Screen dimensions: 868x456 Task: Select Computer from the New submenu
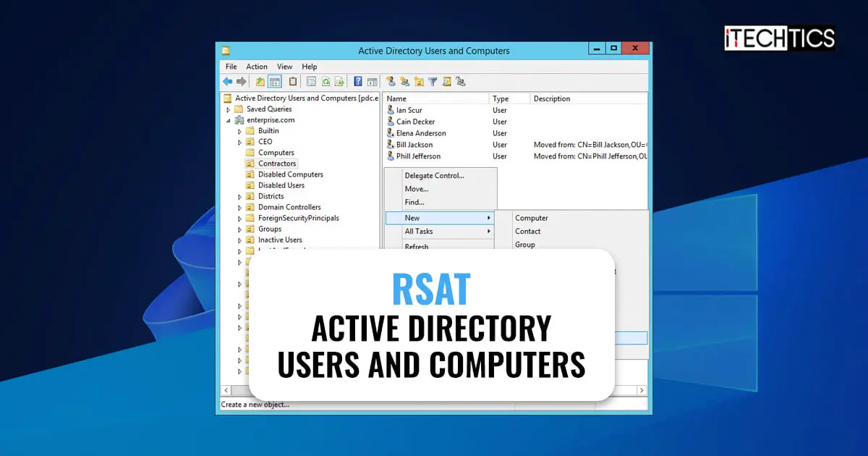coord(532,218)
